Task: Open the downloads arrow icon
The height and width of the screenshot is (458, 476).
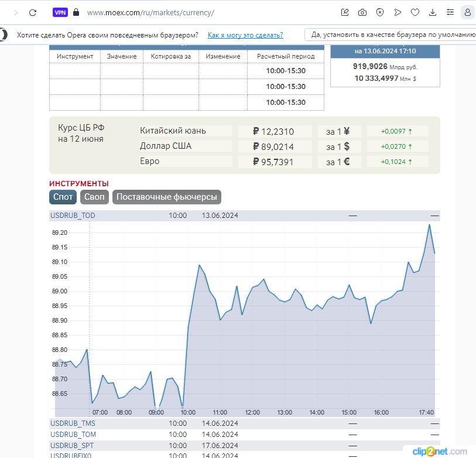Action: pos(433,12)
